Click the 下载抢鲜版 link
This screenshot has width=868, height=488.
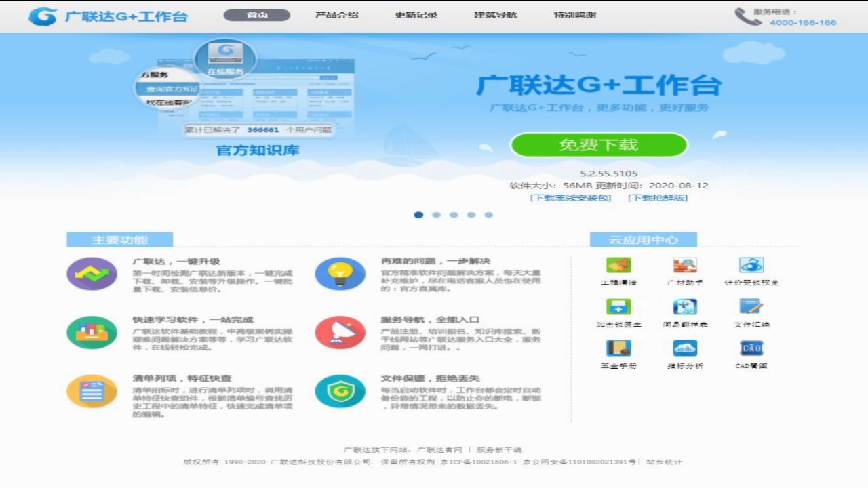[658, 198]
